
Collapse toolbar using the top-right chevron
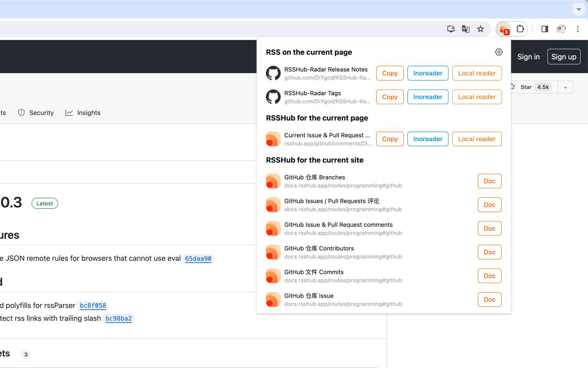(x=578, y=9)
